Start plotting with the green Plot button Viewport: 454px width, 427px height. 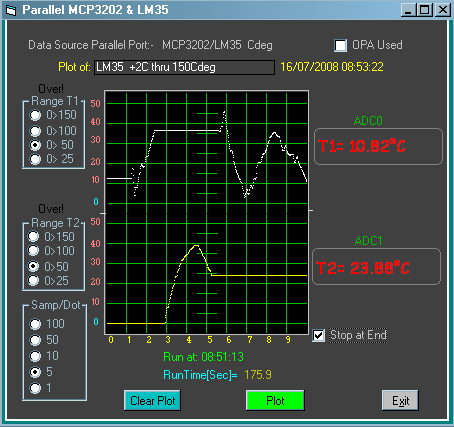(275, 400)
